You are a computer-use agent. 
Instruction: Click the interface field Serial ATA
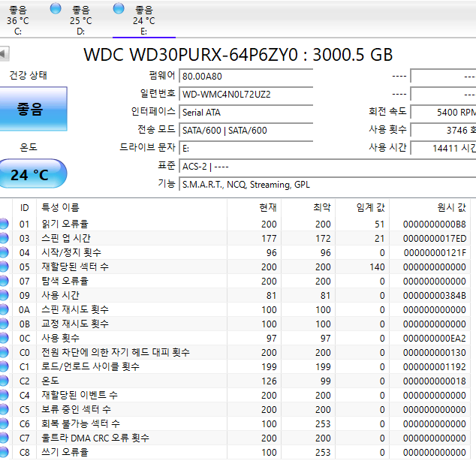[x=246, y=112]
